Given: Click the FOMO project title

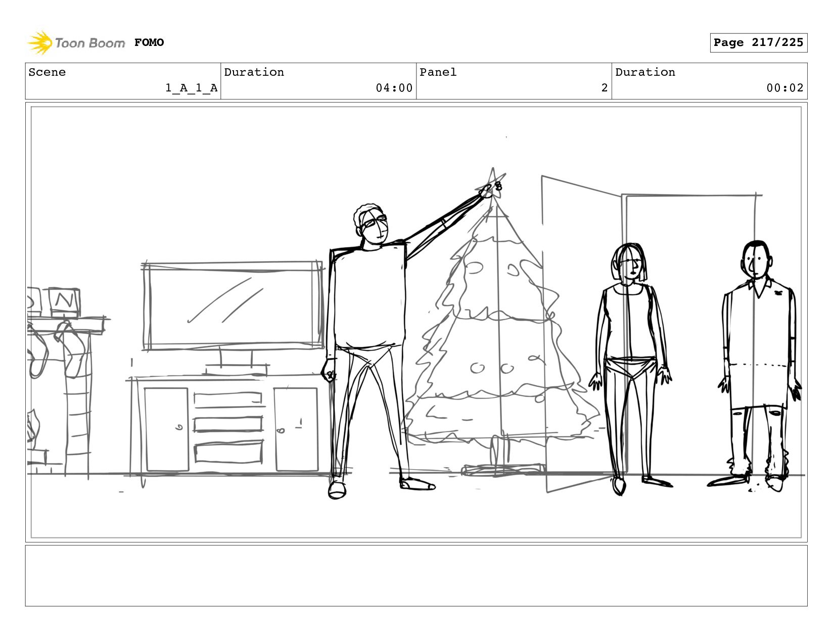Looking at the screenshot, I should [x=149, y=42].
